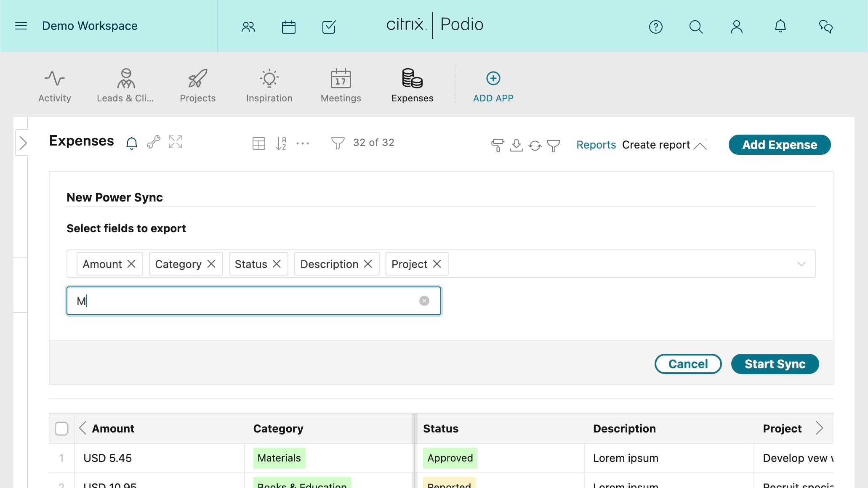Viewport: 868px width, 488px height.
Task: Open the Inspiration app tab
Action: point(269,86)
